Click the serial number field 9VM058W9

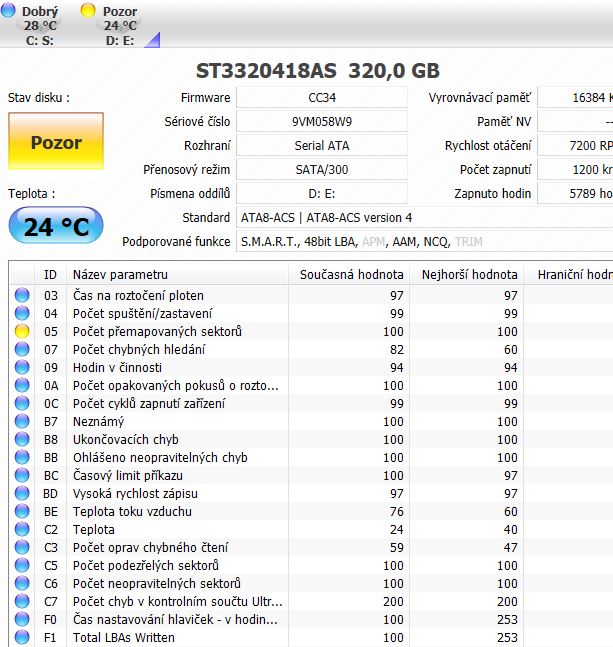tap(322, 122)
